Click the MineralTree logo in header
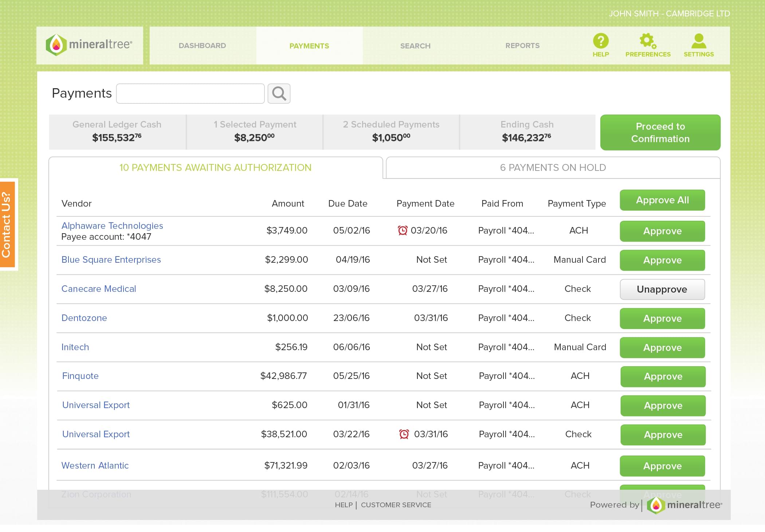 [89, 45]
